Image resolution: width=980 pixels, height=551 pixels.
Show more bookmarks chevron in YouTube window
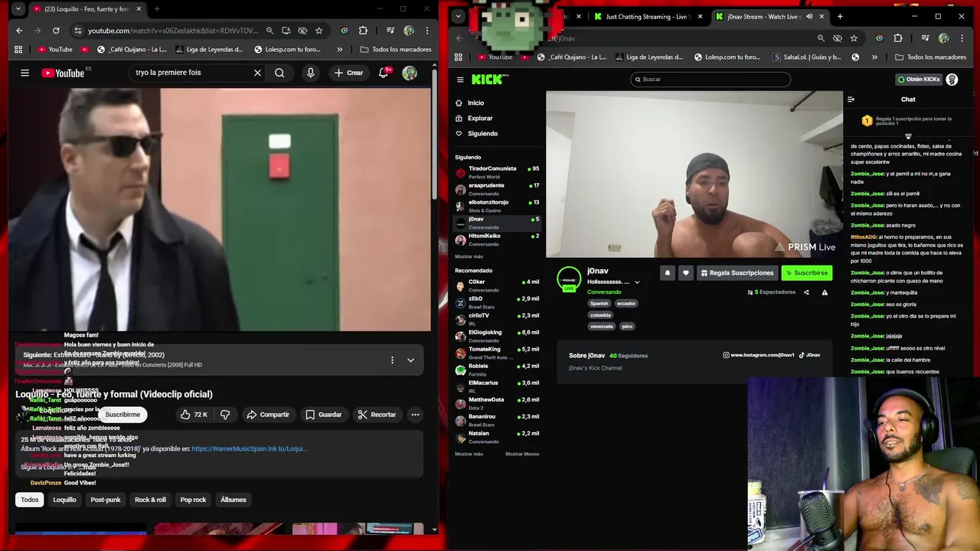tap(339, 50)
